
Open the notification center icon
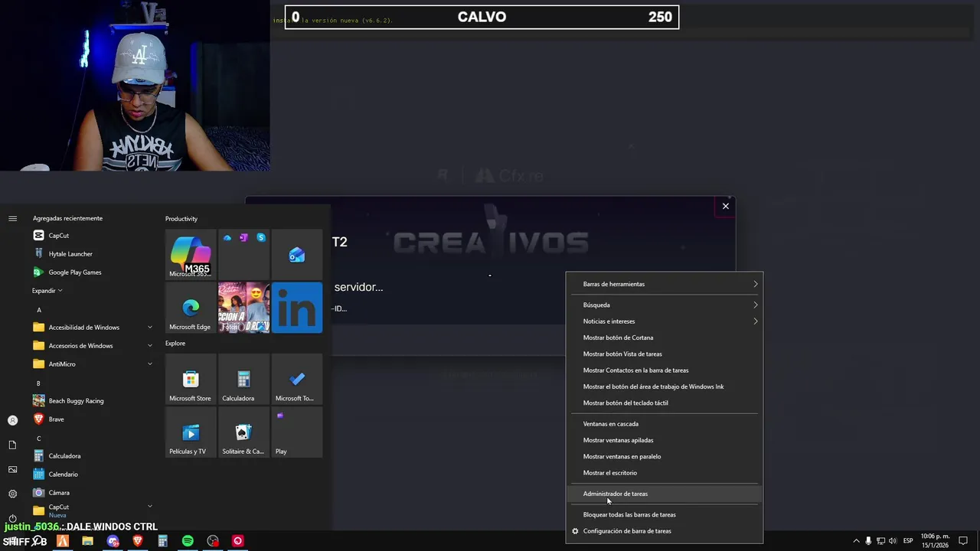963,541
